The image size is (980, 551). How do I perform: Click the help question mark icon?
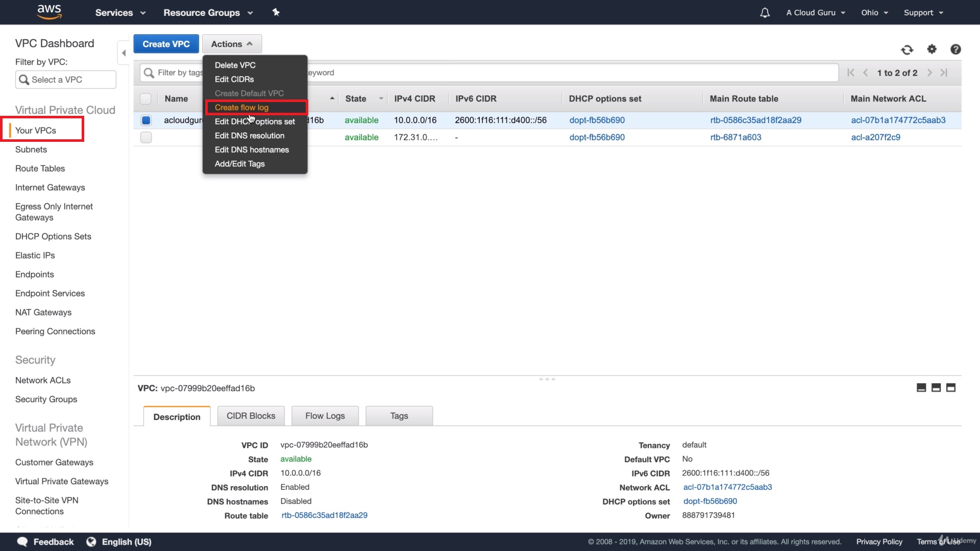pos(955,49)
